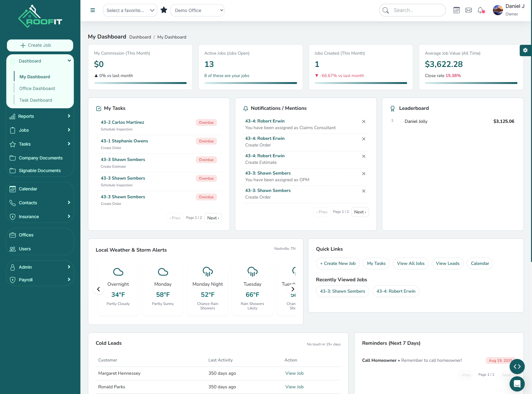
Task: Open the Task Dashboard
Action: click(36, 100)
